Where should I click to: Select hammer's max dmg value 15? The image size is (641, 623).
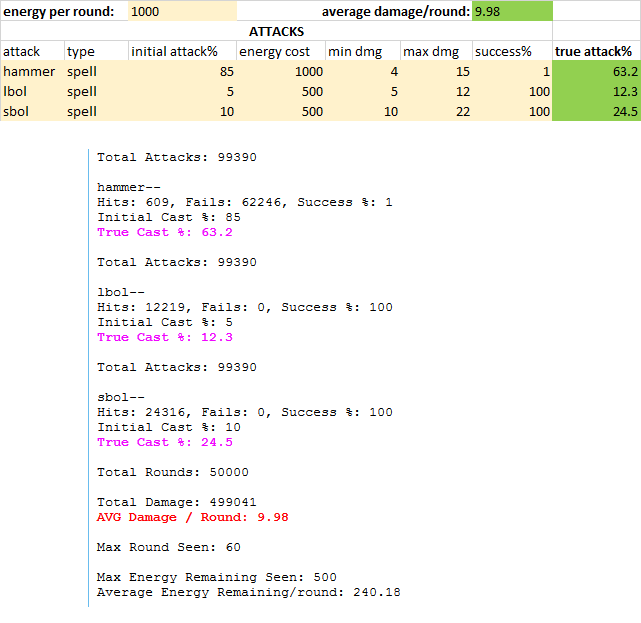click(x=437, y=71)
